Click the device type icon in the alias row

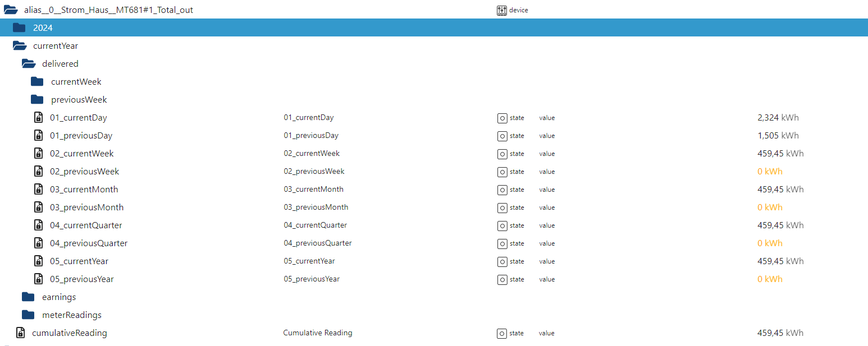(x=502, y=10)
